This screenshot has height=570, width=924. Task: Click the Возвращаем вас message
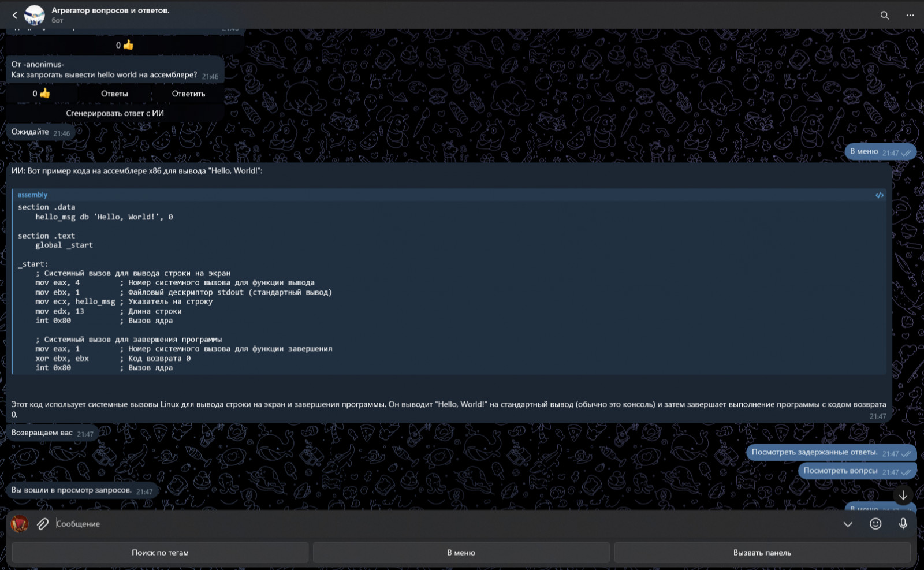(x=52, y=433)
